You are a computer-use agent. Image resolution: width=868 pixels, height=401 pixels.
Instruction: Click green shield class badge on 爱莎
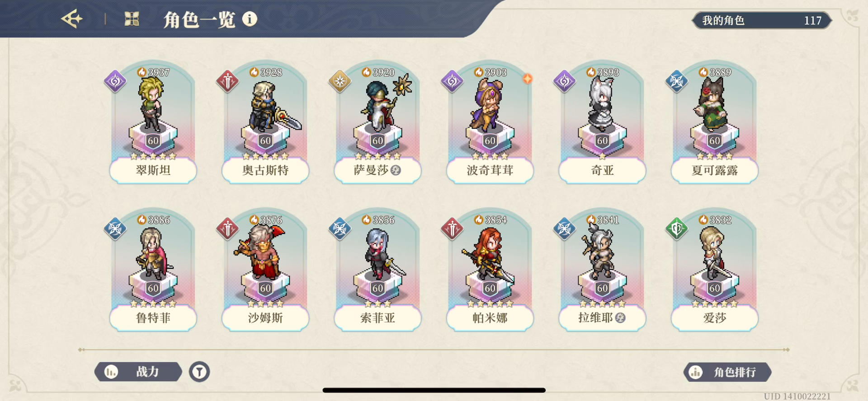[x=677, y=229]
